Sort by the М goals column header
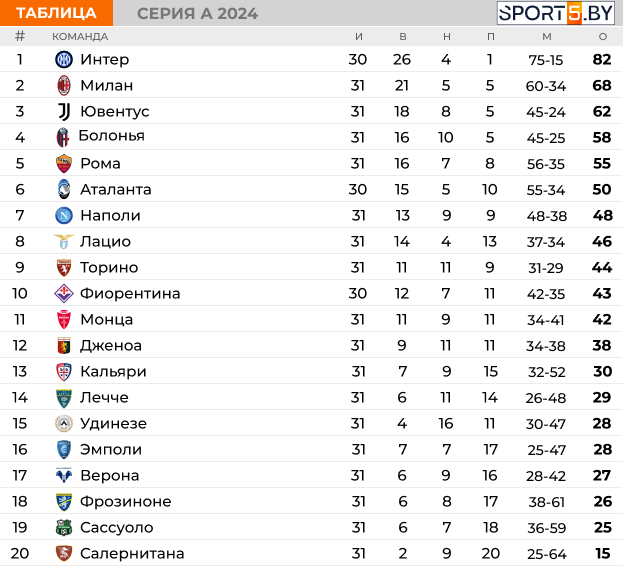623x566 pixels. (x=547, y=37)
